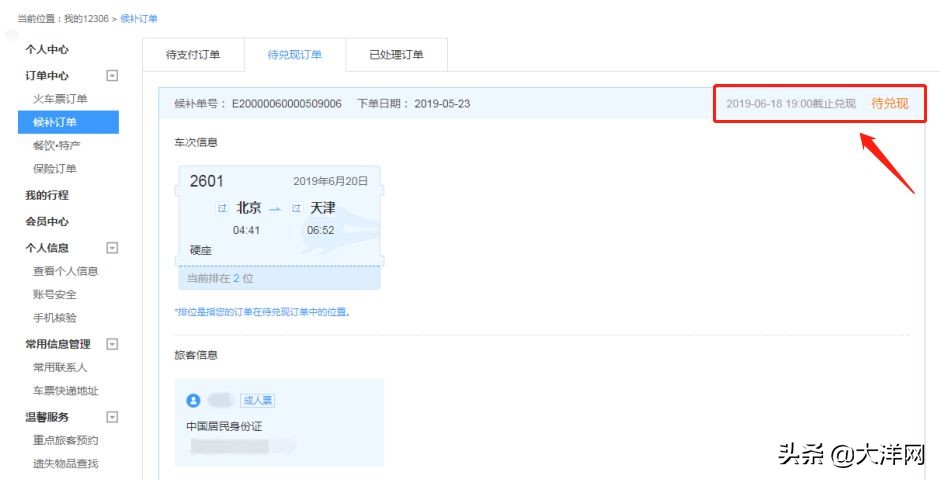Click departure time 04:41
940x480 pixels.
[x=246, y=230]
